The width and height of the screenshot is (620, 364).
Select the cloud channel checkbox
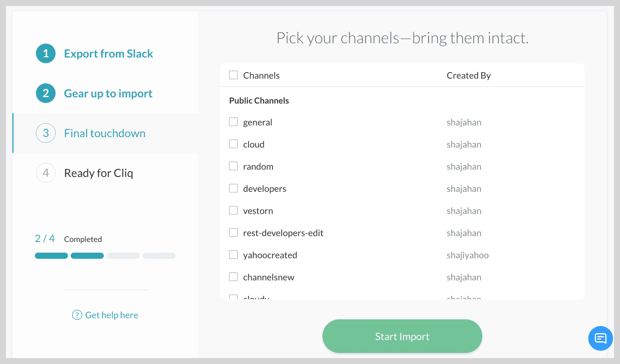[233, 144]
